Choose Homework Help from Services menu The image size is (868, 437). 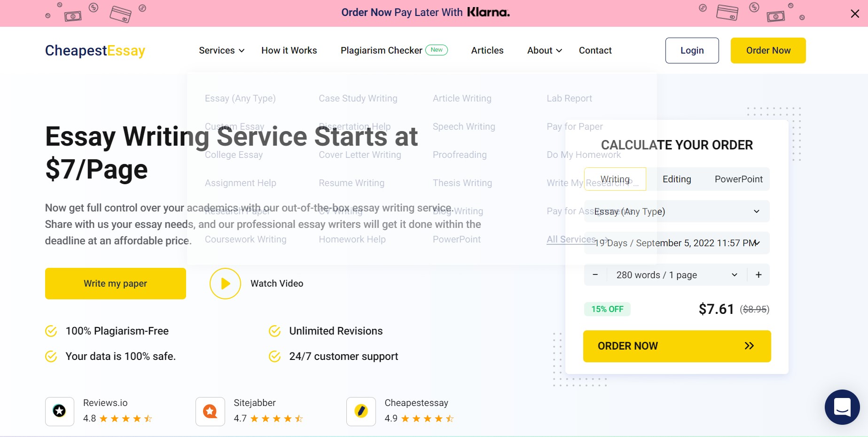(352, 239)
